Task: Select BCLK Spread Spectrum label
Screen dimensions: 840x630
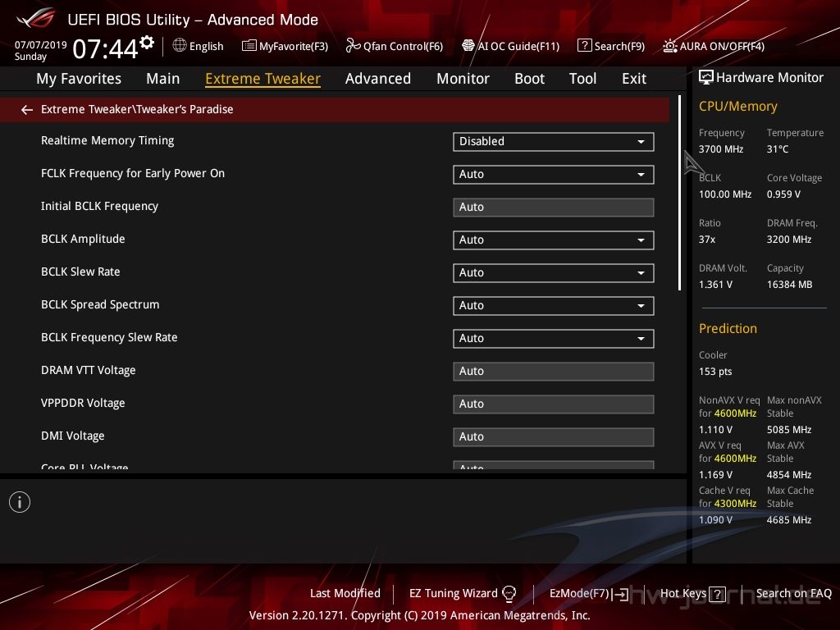Action: coord(100,304)
